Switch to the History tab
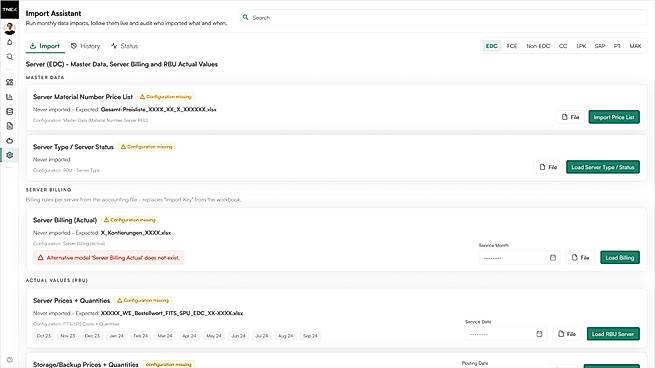655x368 pixels. point(86,46)
